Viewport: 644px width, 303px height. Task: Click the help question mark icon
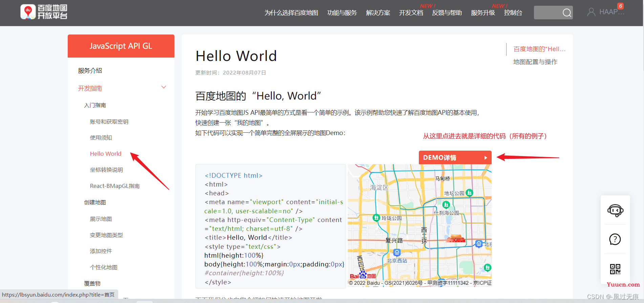point(615,239)
